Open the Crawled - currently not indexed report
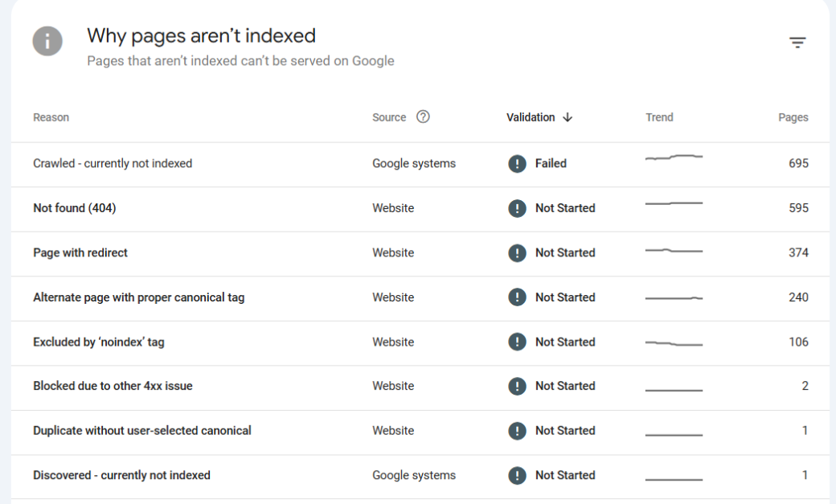This screenshot has height=504, width=836. coord(112,163)
